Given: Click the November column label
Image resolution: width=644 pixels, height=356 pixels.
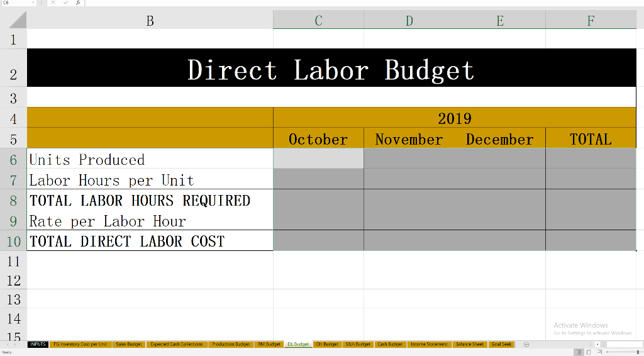Looking at the screenshot, I should coord(409,138).
